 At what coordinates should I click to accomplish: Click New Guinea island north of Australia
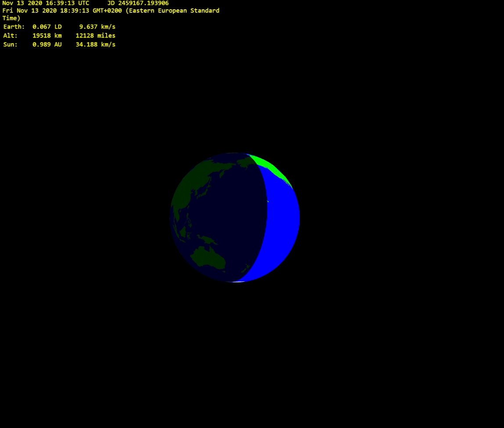tap(207, 239)
